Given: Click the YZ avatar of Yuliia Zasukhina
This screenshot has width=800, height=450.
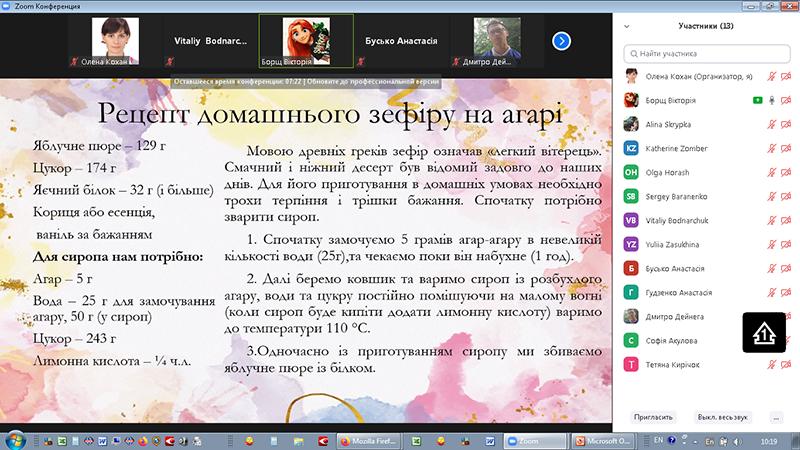Looking at the screenshot, I should tap(631, 244).
